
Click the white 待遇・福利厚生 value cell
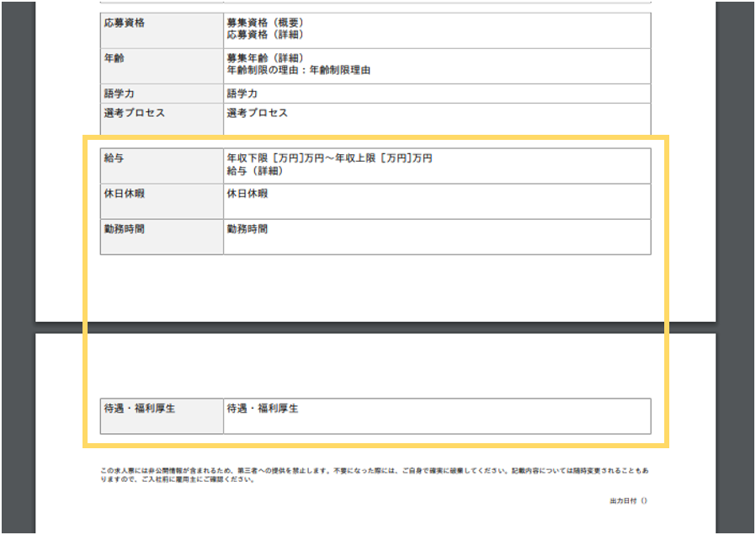(437, 416)
